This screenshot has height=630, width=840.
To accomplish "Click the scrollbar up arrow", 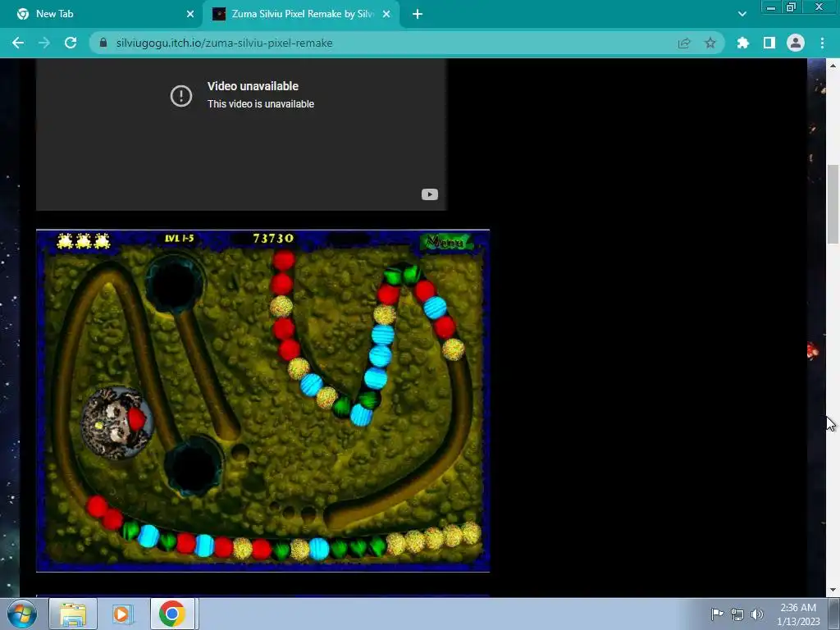I will pos(833,66).
